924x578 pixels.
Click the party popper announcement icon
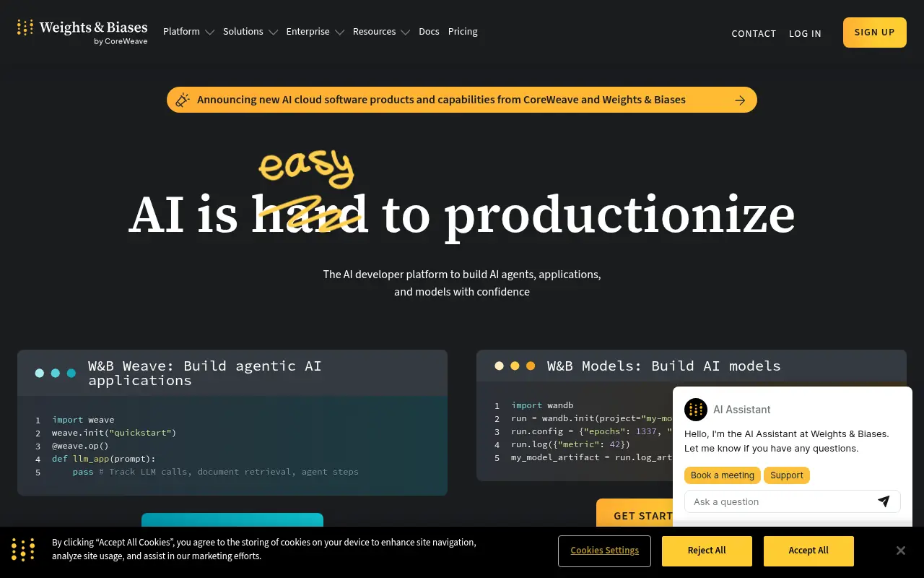tap(183, 100)
